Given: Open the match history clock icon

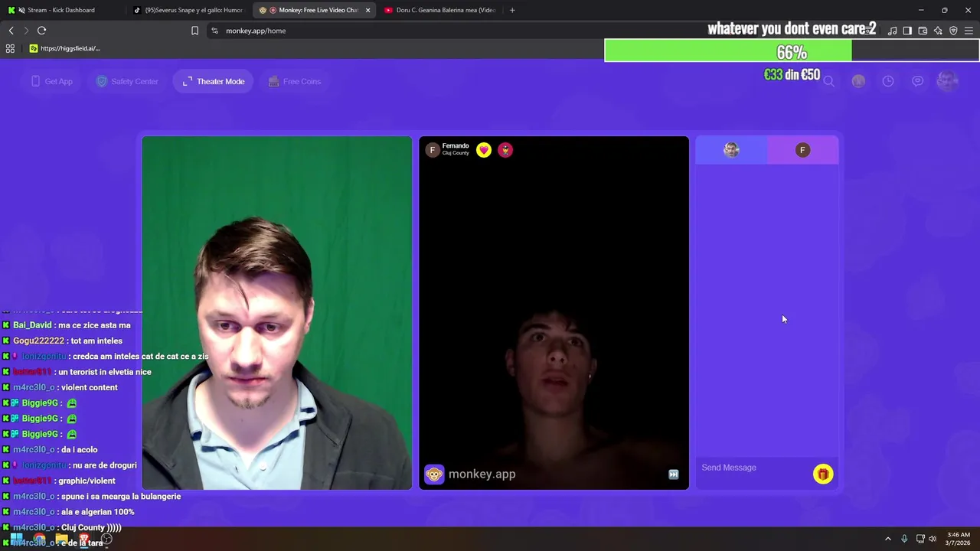Looking at the screenshot, I should (888, 81).
